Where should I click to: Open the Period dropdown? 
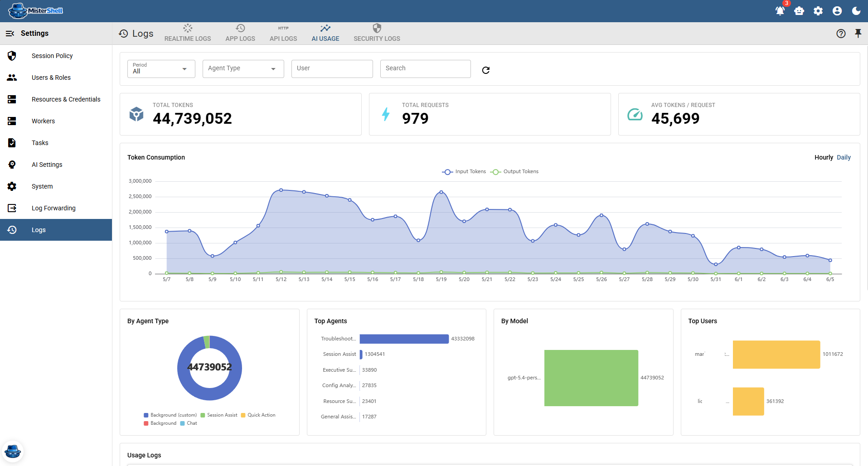(x=161, y=69)
